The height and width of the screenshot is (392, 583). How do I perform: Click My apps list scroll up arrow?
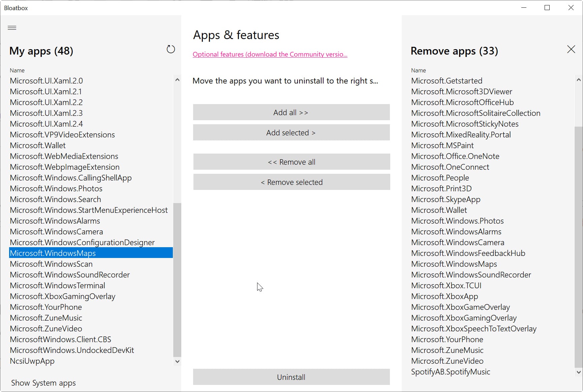coord(177,80)
